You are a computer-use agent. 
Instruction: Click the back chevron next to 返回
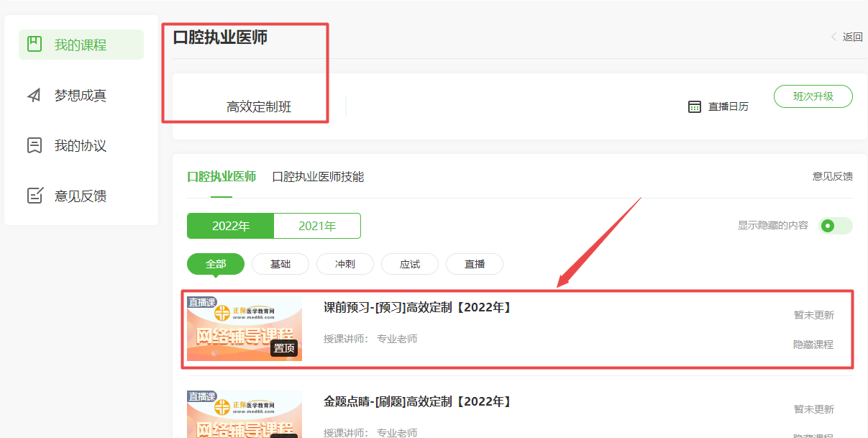(x=833, y=37)
